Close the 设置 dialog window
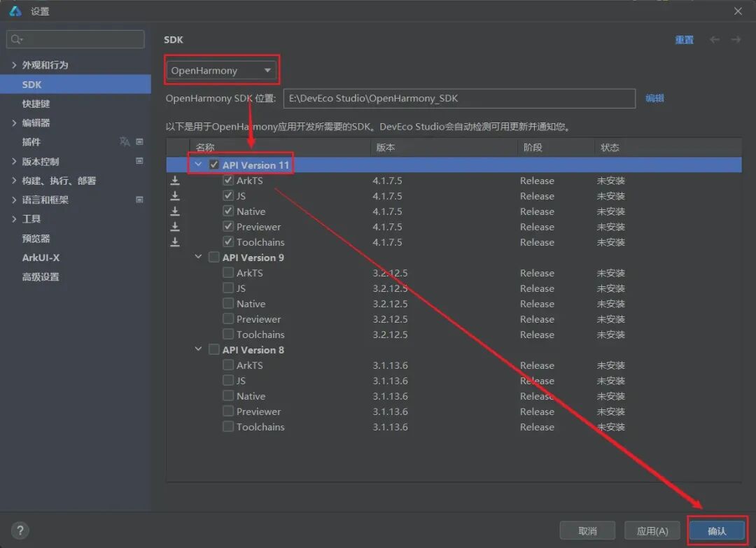The width and height of the screenshot is (756, 548). pyautogui.click(x=738, y=11)
